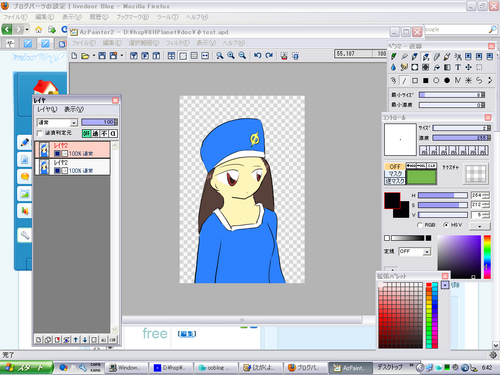Click the Undo arrow icon
Viewport: 500px width, 375px height.
tap(258, 56)
